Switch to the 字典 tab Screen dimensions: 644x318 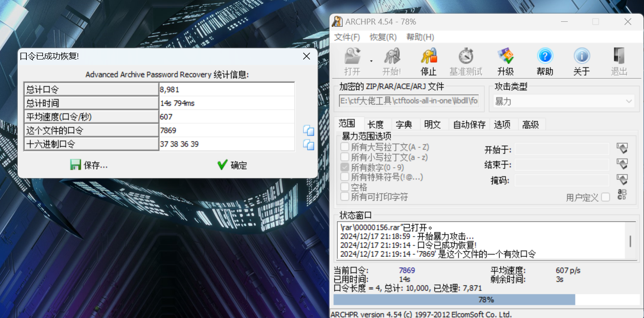tap(404, 124)
